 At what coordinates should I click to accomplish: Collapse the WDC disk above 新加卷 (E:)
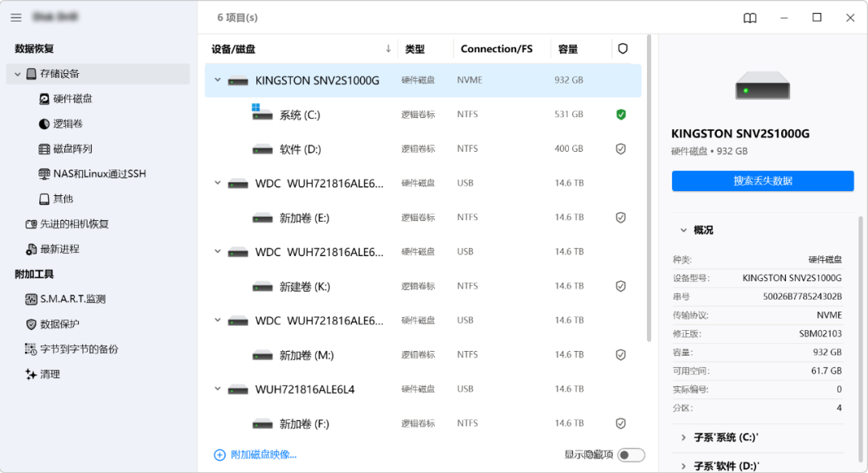pos(218,182)
